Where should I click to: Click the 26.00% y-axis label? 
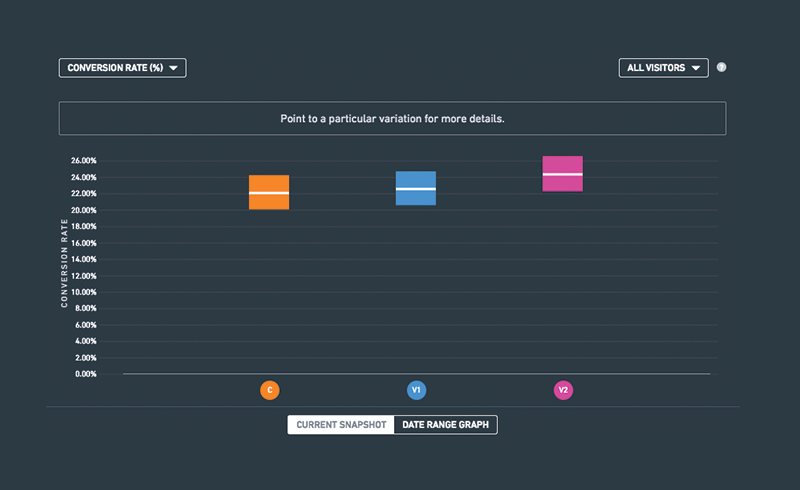(x=82, y=161)
